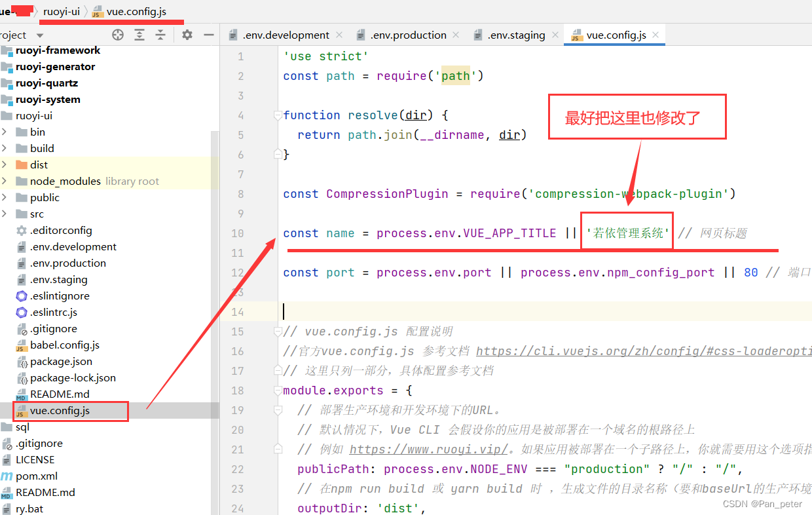Click the '若依管理系统' string on line 10
This screenshot has width=812, height=515.
coord(628,233)
